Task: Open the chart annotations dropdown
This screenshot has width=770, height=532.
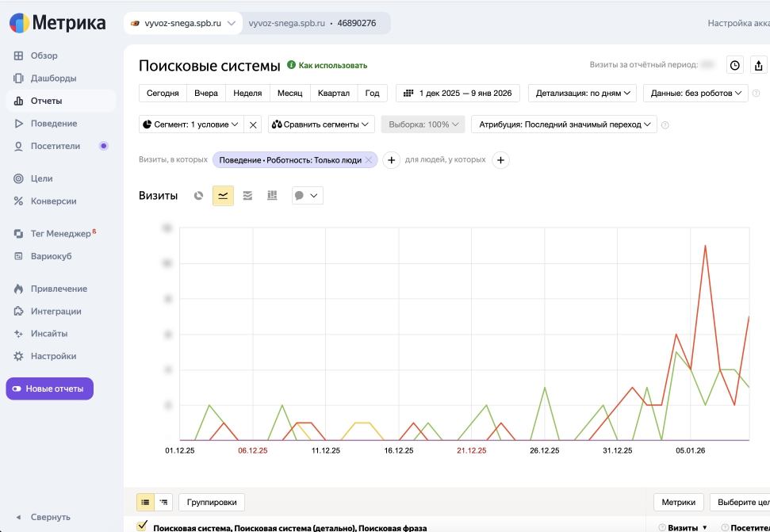Action: pos(307,196)
